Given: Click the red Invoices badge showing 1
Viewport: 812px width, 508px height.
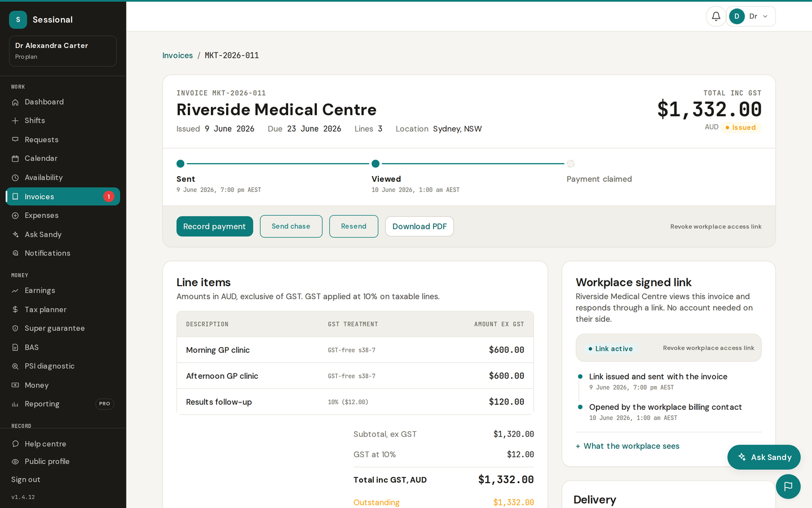Looking at the screenshot, I should [109, 196].
